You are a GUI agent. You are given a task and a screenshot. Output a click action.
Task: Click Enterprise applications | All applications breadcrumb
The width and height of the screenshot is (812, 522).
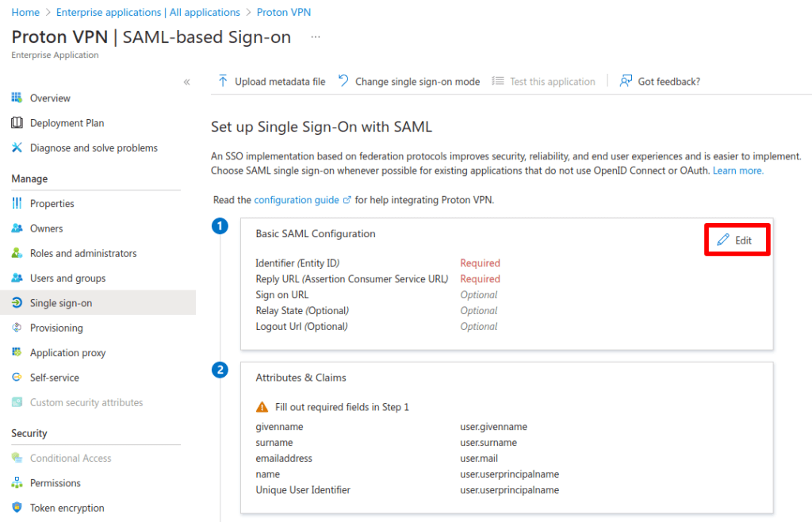[x=148, y=12]
